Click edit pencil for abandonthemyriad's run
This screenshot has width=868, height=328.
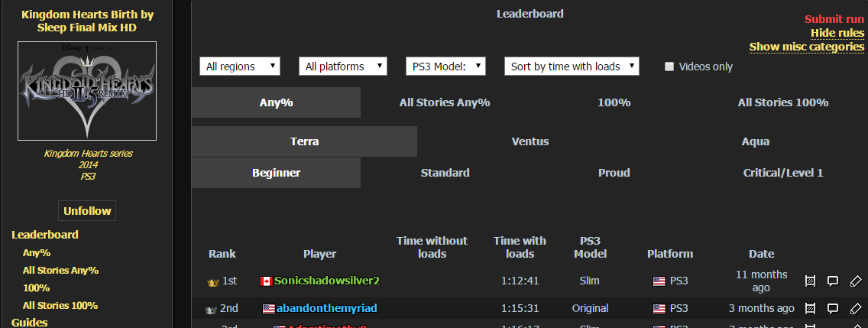tap(855, 308)
